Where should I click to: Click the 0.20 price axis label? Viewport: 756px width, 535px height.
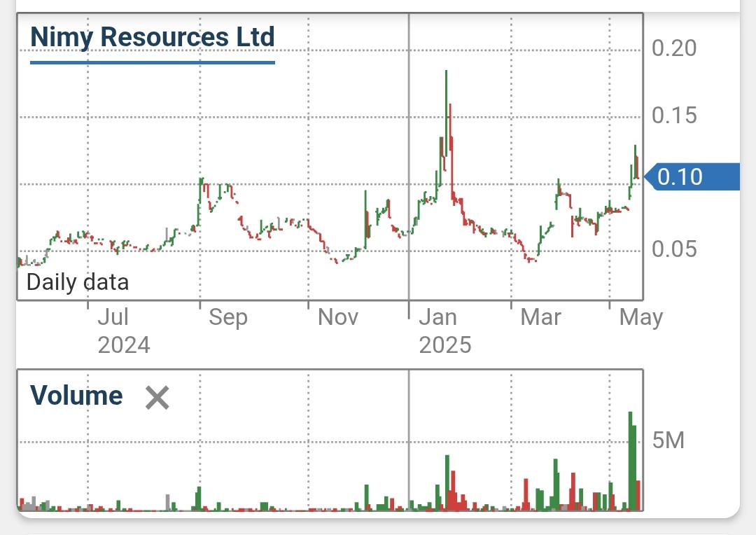(x=674, y=48)
